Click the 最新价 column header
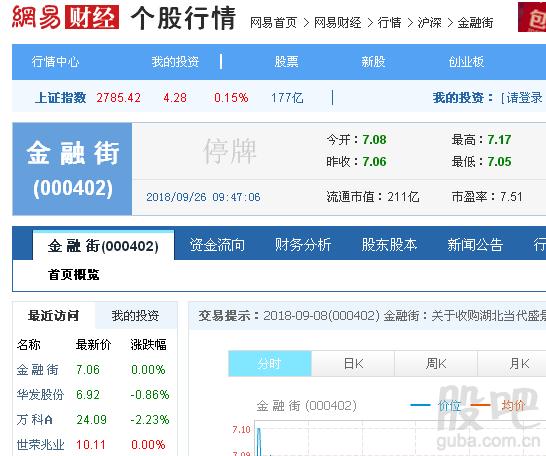This screenshot has height=456, width=546. tap(93, 345)
